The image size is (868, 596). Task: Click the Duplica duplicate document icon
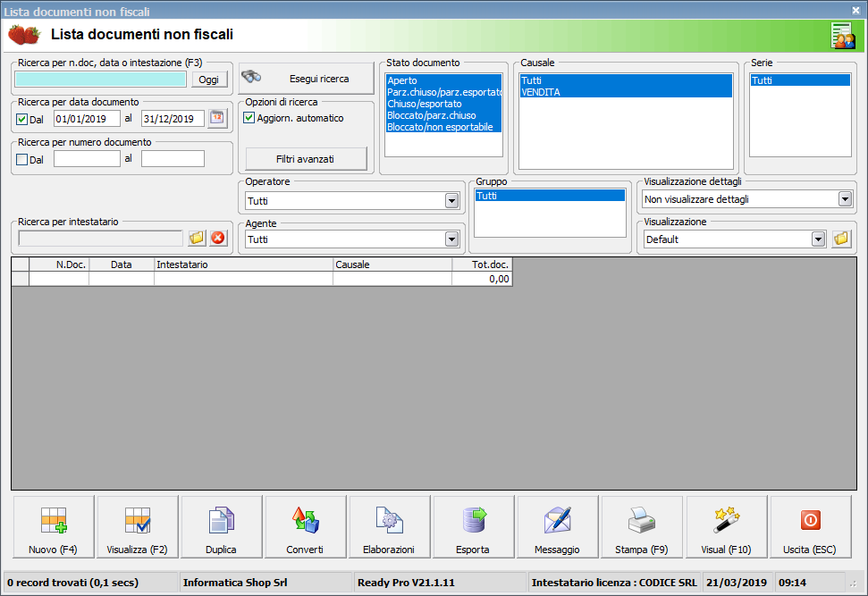[222, 520]
